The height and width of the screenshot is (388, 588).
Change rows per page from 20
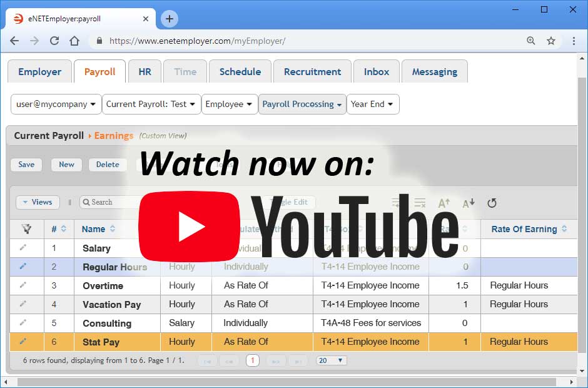coord(331,360)
